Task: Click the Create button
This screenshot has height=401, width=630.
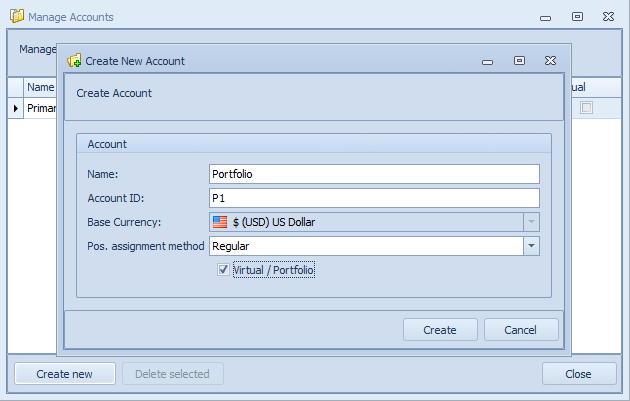Action: click(x=440, y=330)
